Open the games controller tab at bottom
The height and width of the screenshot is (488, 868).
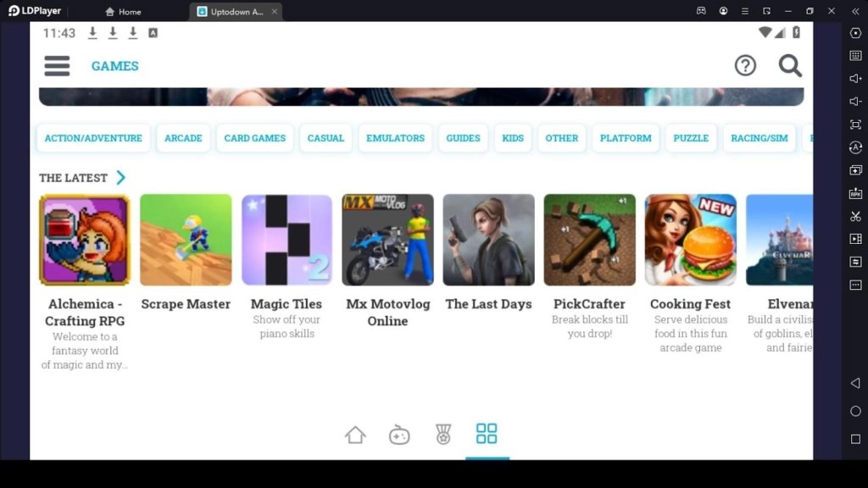point(399,435)
